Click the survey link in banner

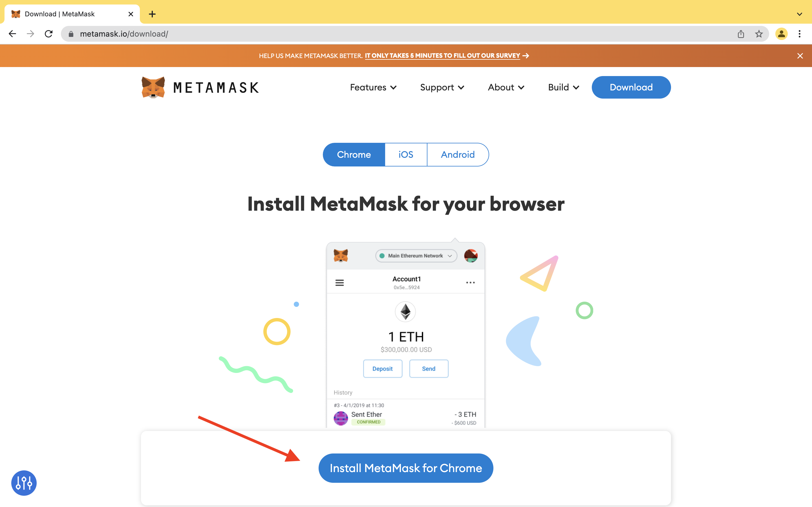tap(442, 55)
